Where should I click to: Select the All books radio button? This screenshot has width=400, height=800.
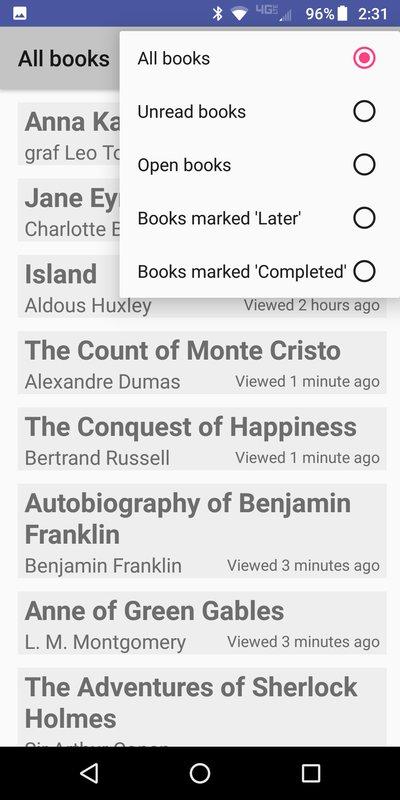[x=364, y=58]
